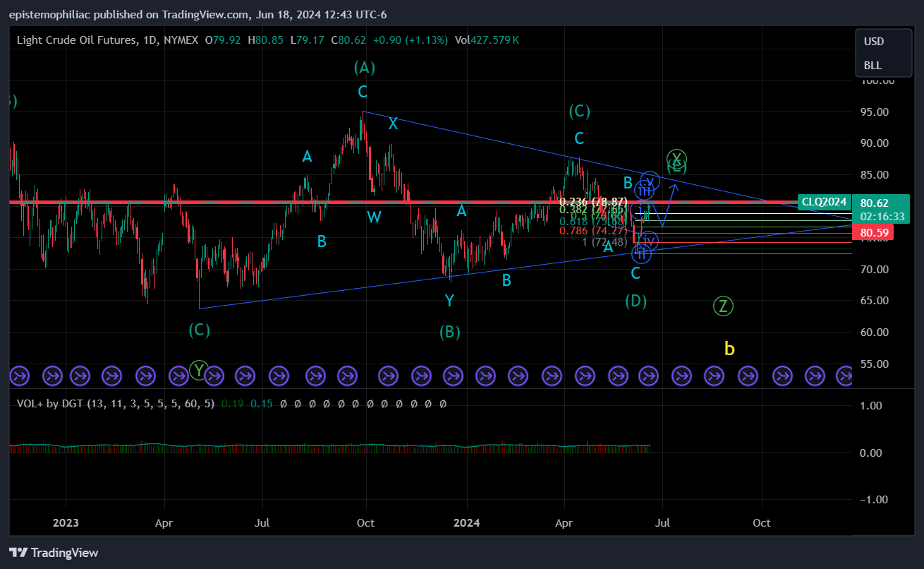This screenshot has height=569, width=924.
Task: Click the blue circled ii wave marker
Action: [641, 253]
